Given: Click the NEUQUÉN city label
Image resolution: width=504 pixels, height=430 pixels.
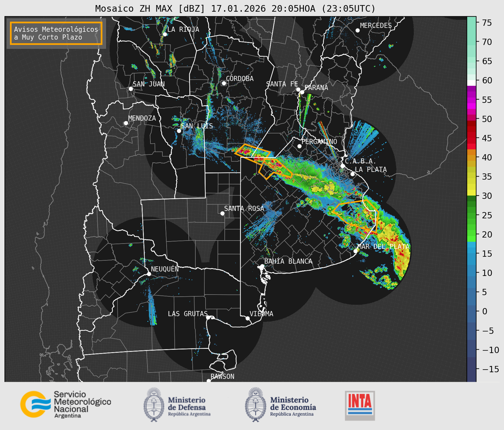Looking at the screenshot, I should coord(165,269).
